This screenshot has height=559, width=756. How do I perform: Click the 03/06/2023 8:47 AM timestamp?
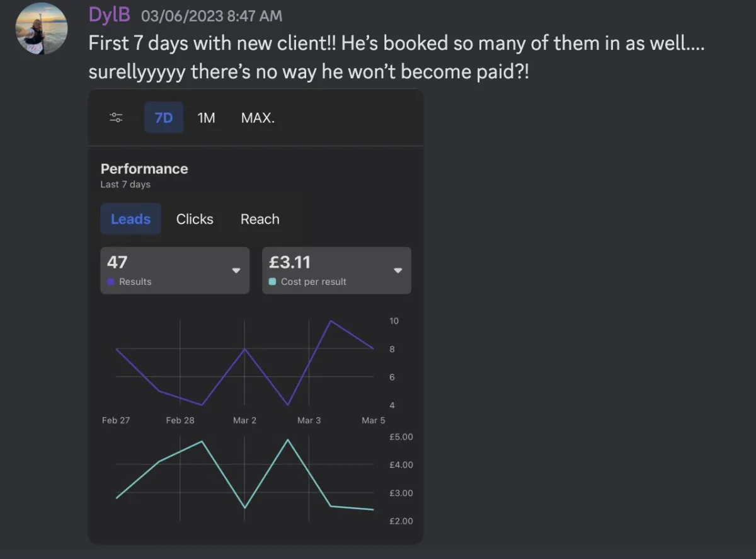(212, 16)
